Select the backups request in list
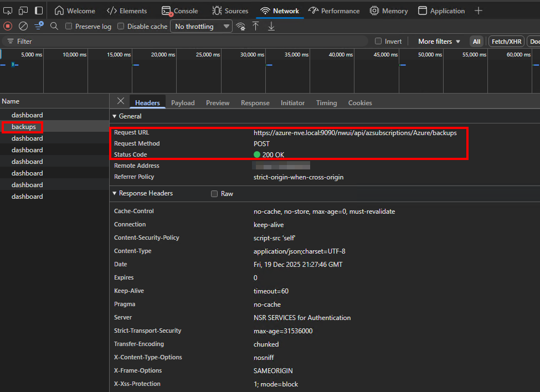Image resolution: width=540 pixels, height=392 pixels. (x=24, y=127)
